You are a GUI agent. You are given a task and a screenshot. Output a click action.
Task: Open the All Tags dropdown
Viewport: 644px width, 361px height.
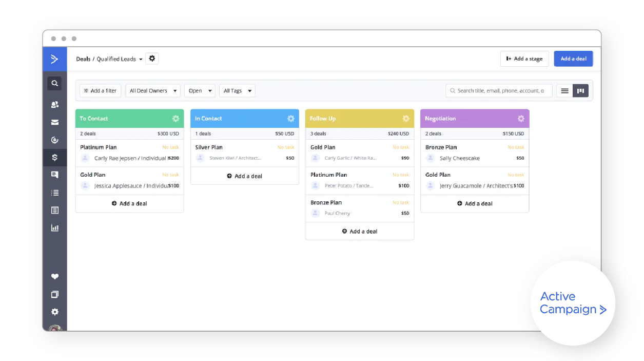point(237,91)
